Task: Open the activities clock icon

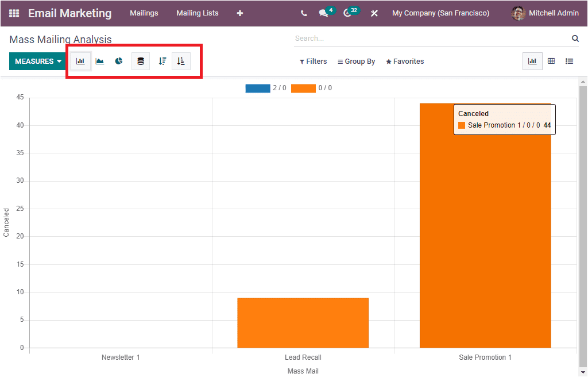Action: [348, 13]
